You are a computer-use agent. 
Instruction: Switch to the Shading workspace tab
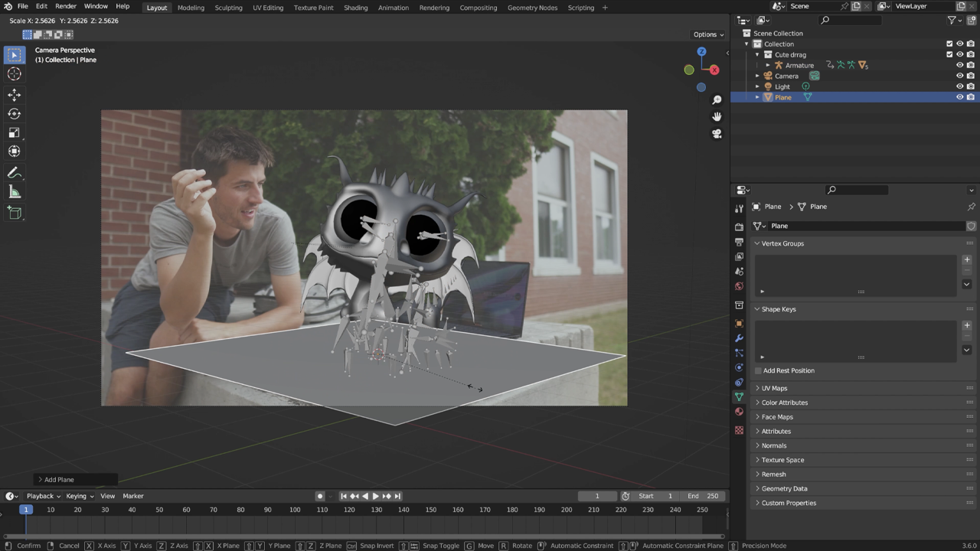[355, 8]
